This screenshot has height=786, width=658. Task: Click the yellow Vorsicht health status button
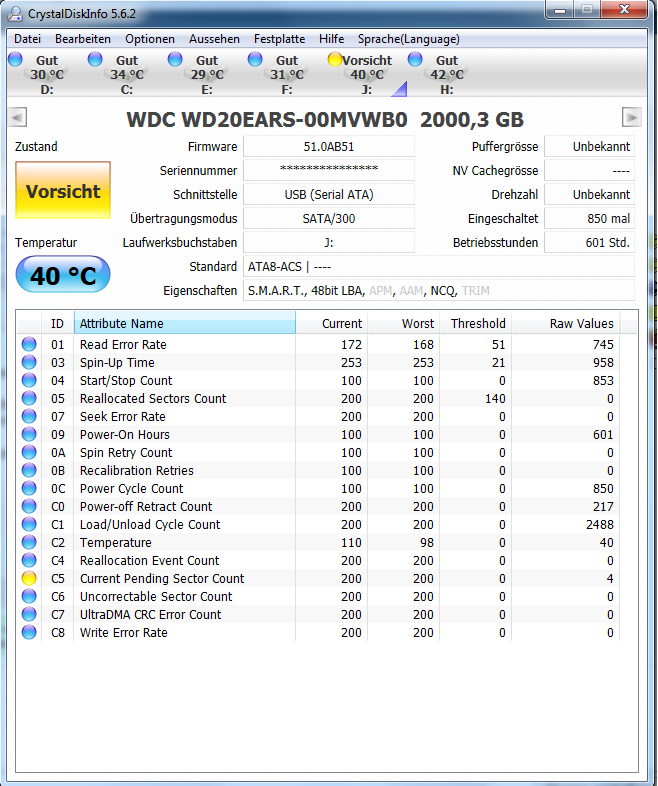tap(63, 190)
